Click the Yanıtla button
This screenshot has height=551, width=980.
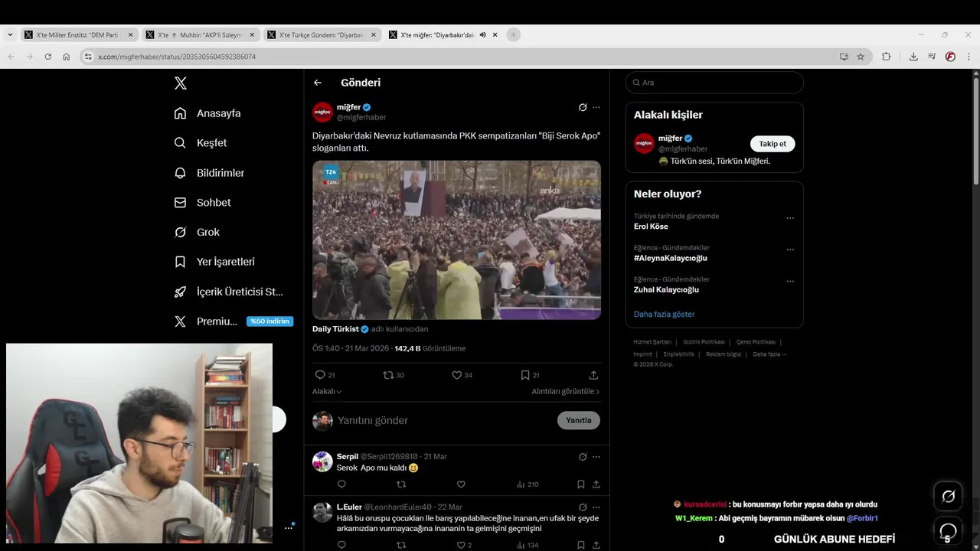(579, 420)
